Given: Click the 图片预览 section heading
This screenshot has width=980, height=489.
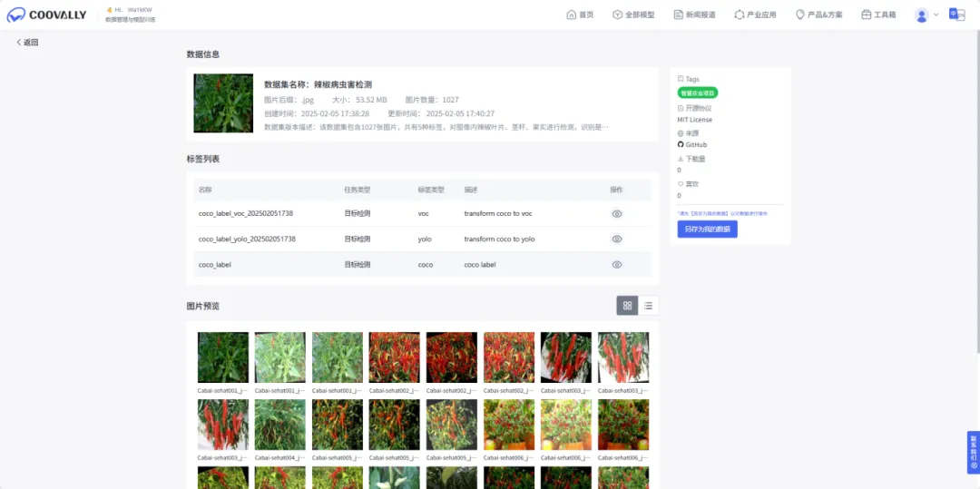Looking at the screenshot, I should point(203,306).
